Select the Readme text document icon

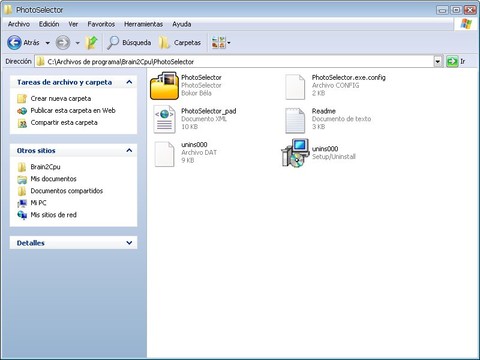(295, 120)
